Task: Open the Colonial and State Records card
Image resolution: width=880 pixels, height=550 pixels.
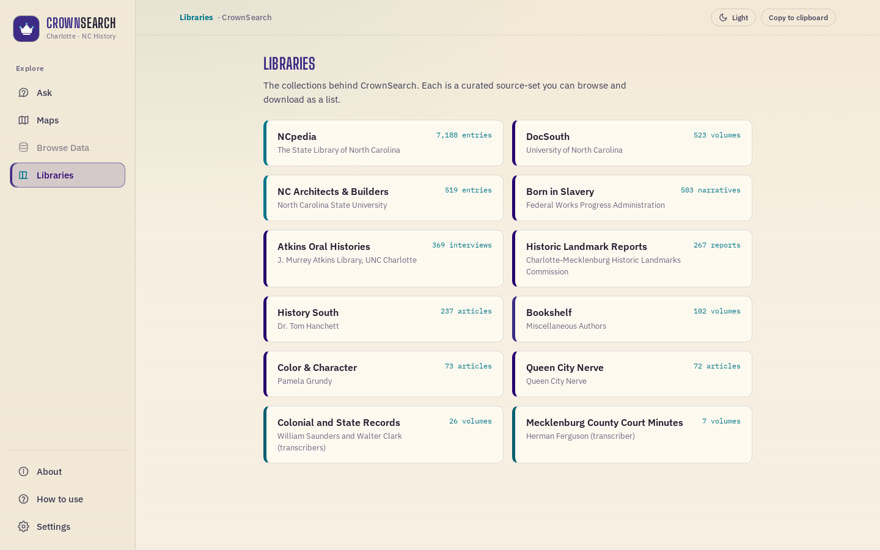Action: click(x=383, y=435)
